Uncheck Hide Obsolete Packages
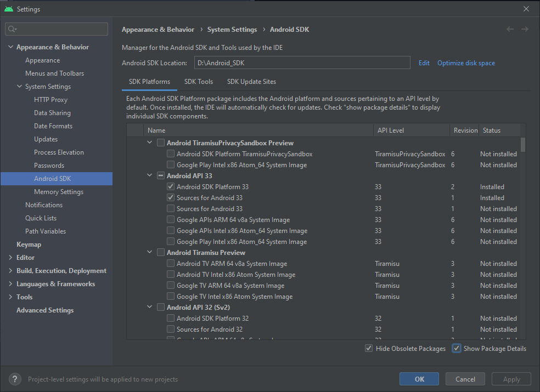540x392 pixels. (x=369, y=348)
